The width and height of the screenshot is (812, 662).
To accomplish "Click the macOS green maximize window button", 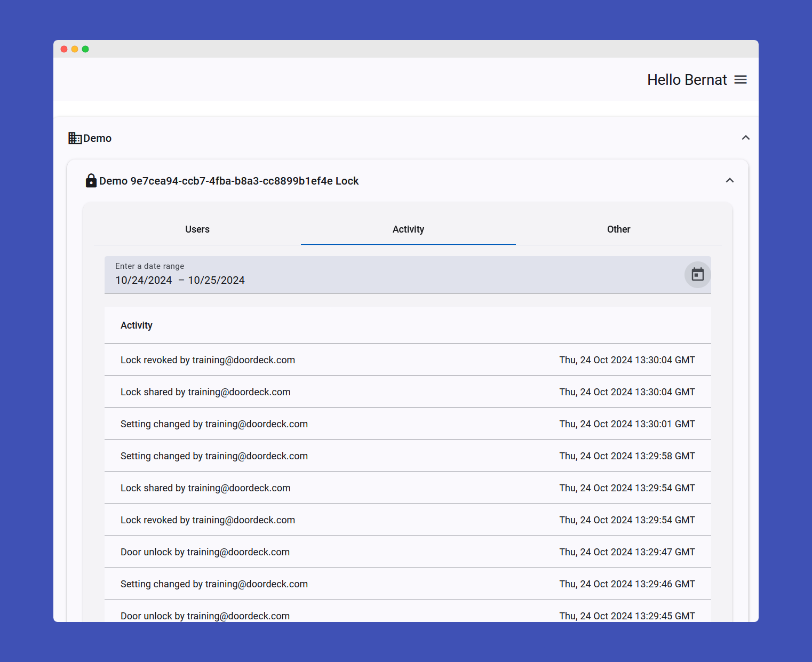I will pyautogui.click(x=85, y=49).
